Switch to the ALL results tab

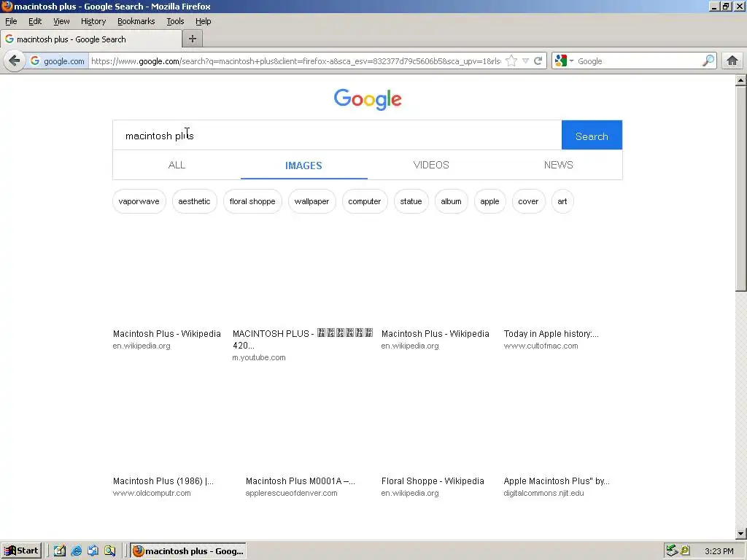(177, 165)
